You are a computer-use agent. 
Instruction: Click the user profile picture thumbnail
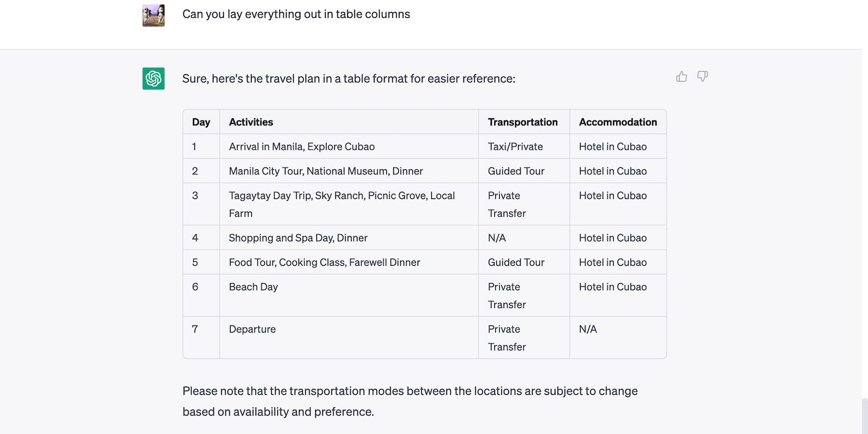153,15
